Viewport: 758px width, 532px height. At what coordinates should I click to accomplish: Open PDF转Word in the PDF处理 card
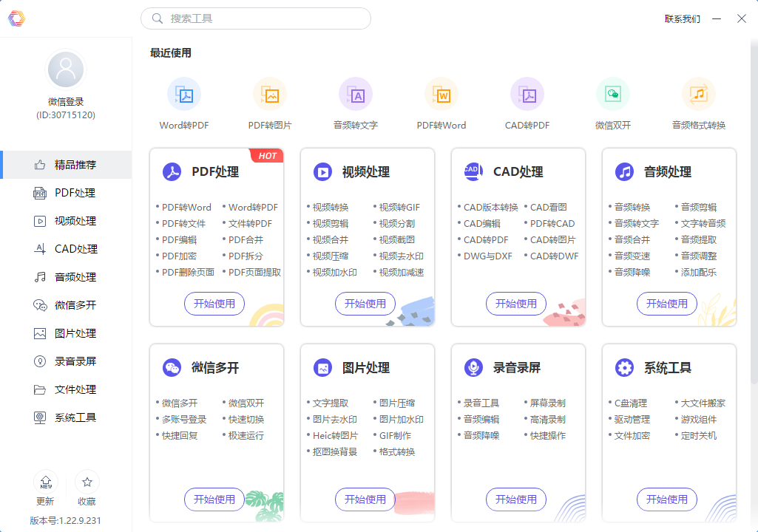[x=186, y=208]
